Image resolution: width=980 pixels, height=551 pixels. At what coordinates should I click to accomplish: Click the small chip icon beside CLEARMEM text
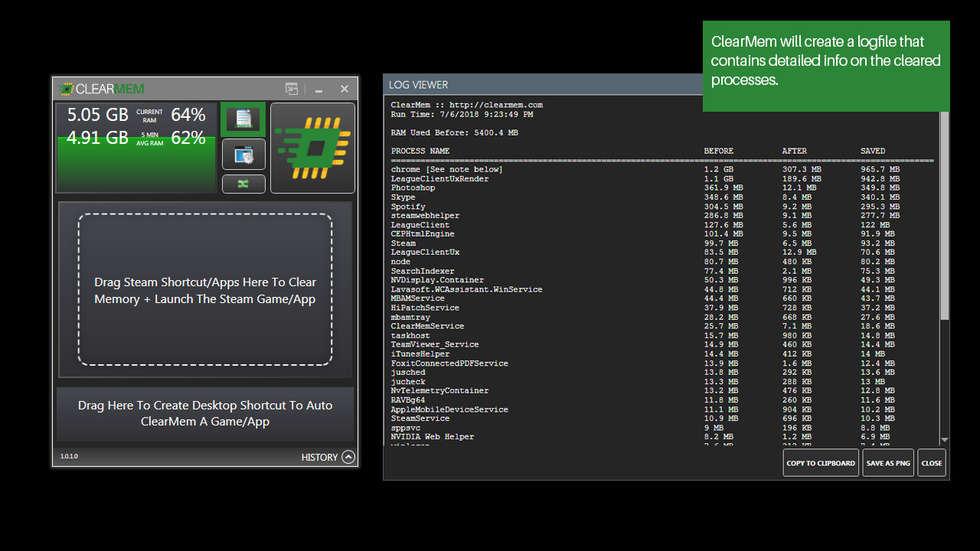click(x=65, y=88)
